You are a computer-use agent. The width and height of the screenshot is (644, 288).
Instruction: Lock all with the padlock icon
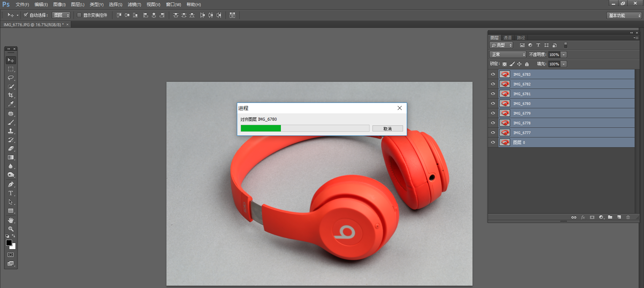click(x=527, y=64)
